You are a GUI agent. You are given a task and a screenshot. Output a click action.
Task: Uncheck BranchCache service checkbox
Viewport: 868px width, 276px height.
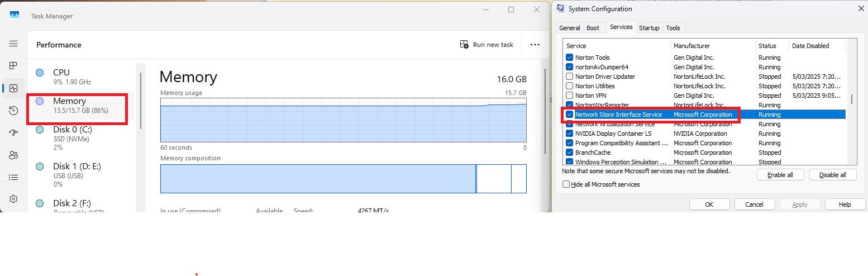[570, 153]
